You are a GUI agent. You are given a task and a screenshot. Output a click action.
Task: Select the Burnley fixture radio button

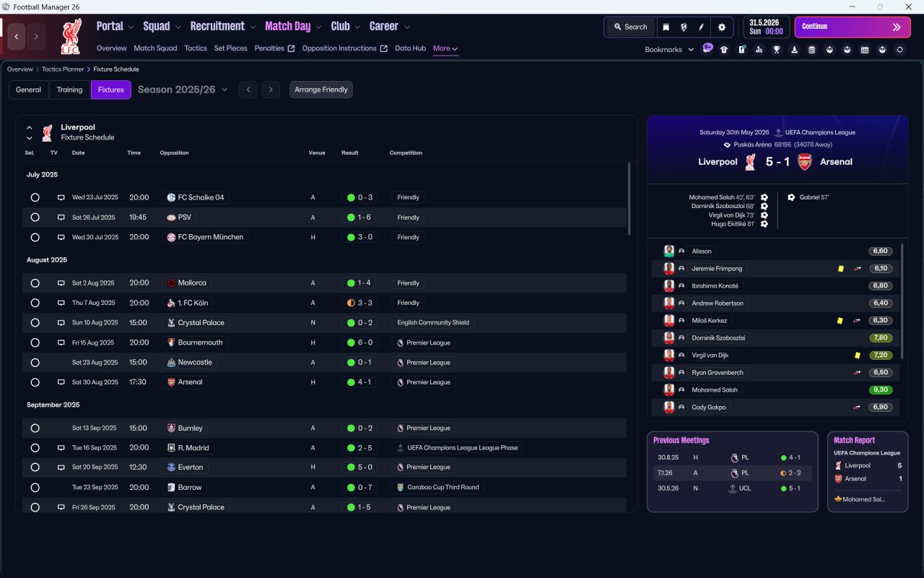point(35,428)
